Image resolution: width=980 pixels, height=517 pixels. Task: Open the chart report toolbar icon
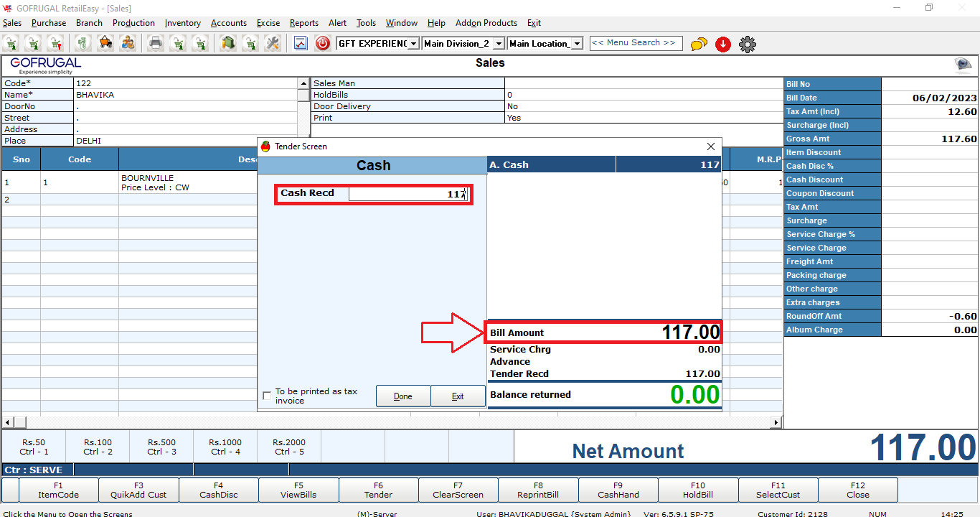tap(301, 44)
